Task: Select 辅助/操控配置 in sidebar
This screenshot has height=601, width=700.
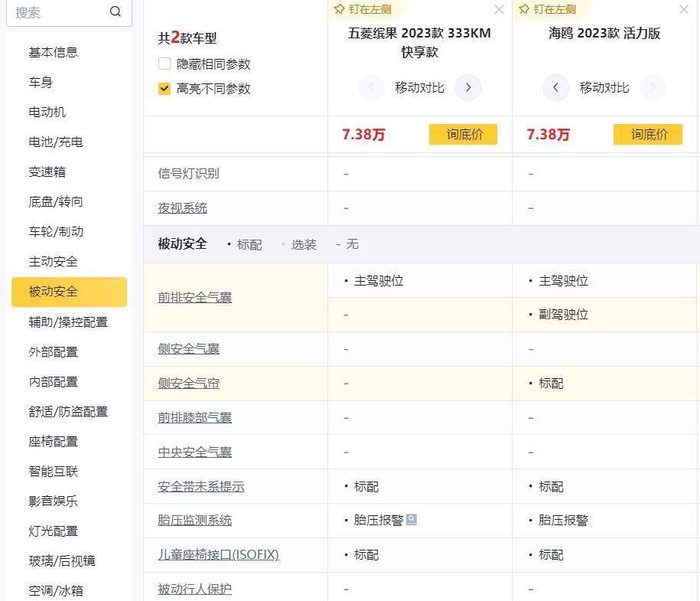Action: (68, 322)
